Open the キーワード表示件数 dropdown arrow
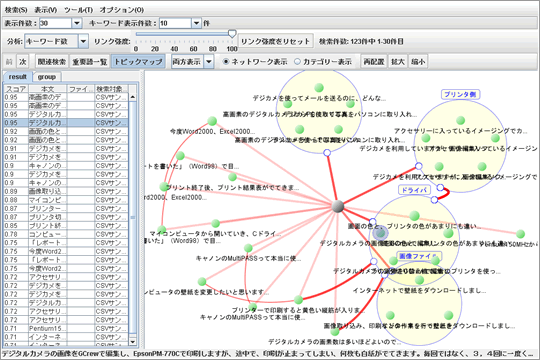 [196, 23]
